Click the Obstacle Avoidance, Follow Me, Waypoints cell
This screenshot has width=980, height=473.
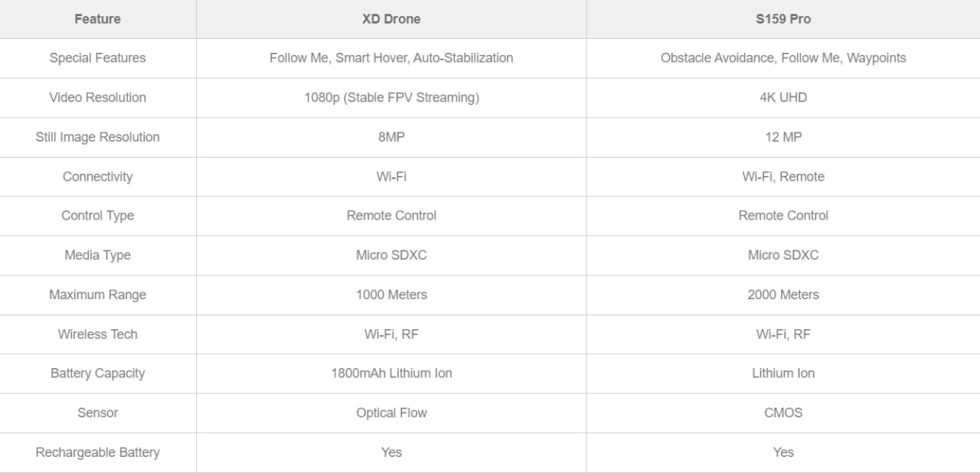783,58
